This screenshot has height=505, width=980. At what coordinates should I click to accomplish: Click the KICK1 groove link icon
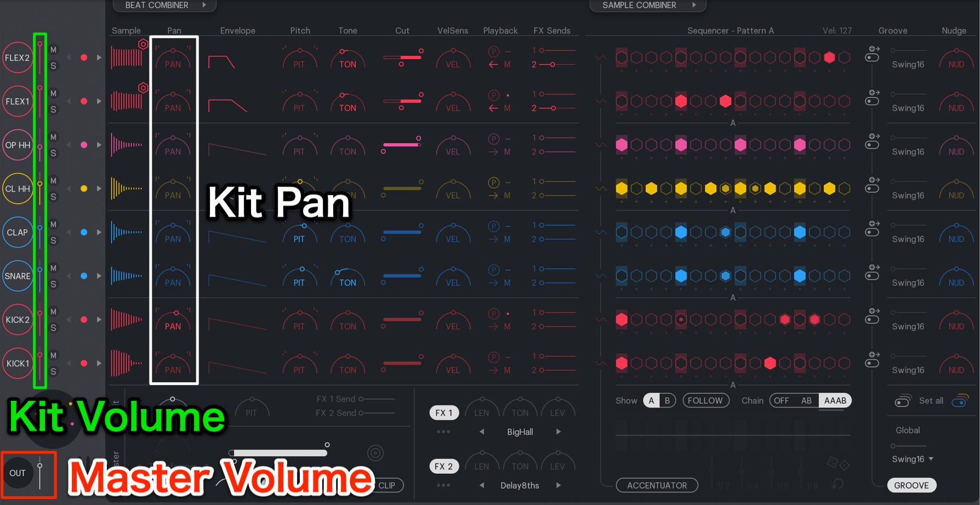point(873,359)
